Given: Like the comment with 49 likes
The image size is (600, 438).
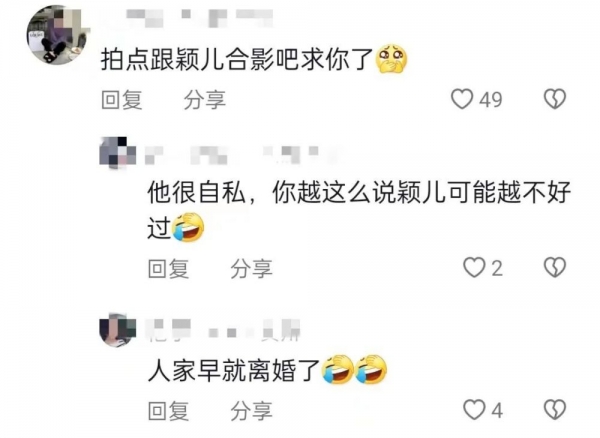Looking at the screenshot, I should [x=462, y=99].
